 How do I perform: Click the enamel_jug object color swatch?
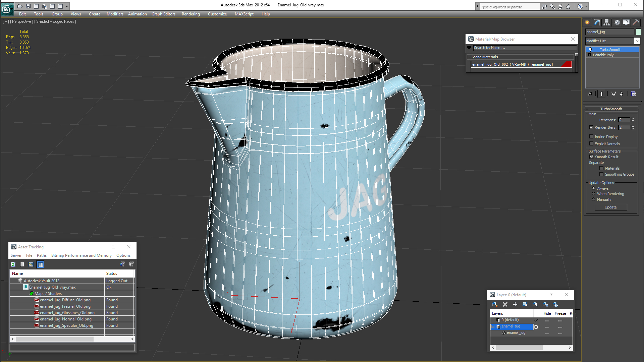click(638, 32)
